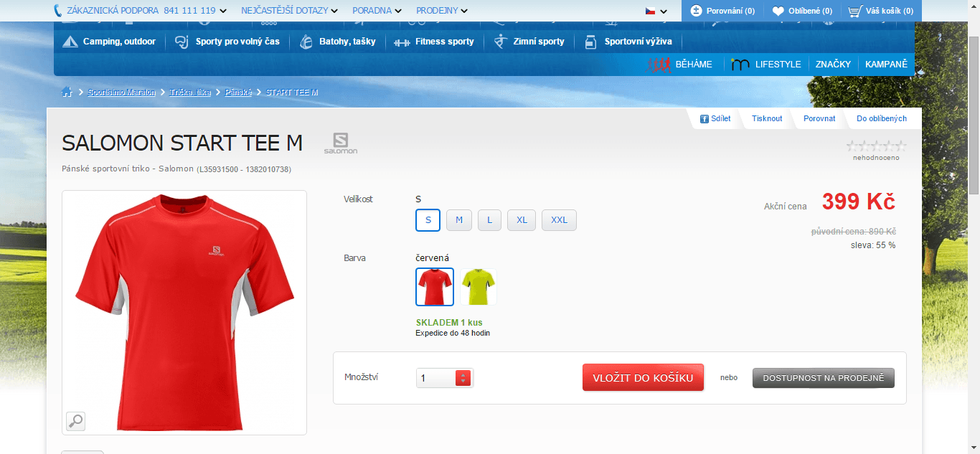Image resolution: width=980 pixels, height=454 pixels.
Task: Click the SALOMON START TEE M heading
Action: click(182, 143)
